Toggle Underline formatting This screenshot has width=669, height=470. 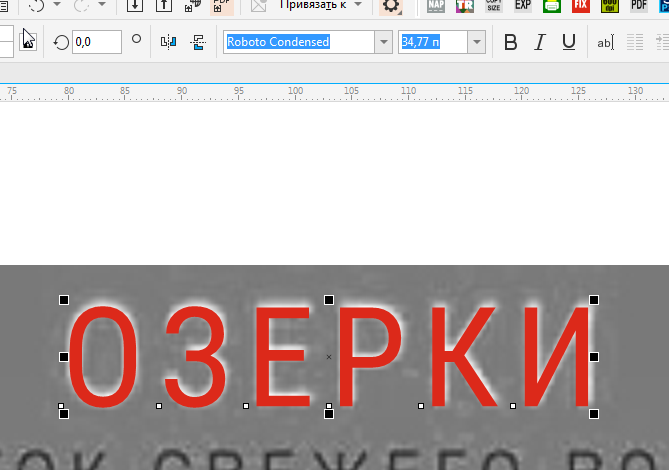(x=569, y=42)
